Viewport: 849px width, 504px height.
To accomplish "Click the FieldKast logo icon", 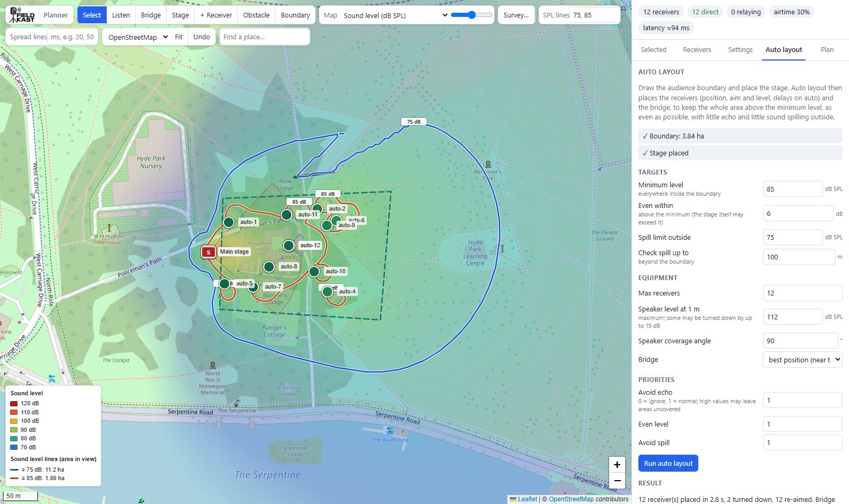I will 22,15.
